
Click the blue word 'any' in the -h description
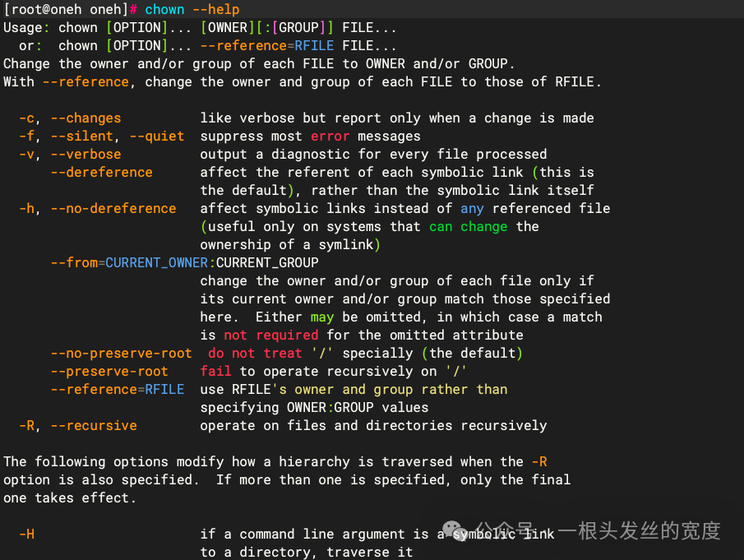(x=472, y=208)
